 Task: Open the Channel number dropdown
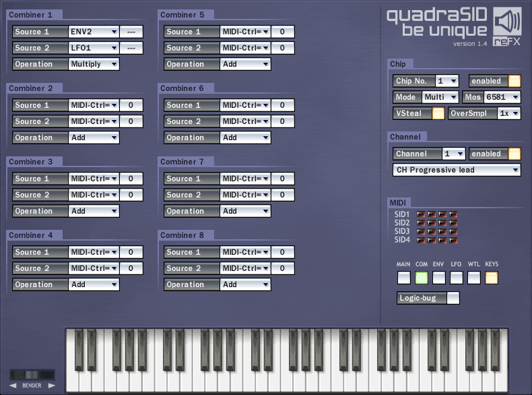coord(454,154)
